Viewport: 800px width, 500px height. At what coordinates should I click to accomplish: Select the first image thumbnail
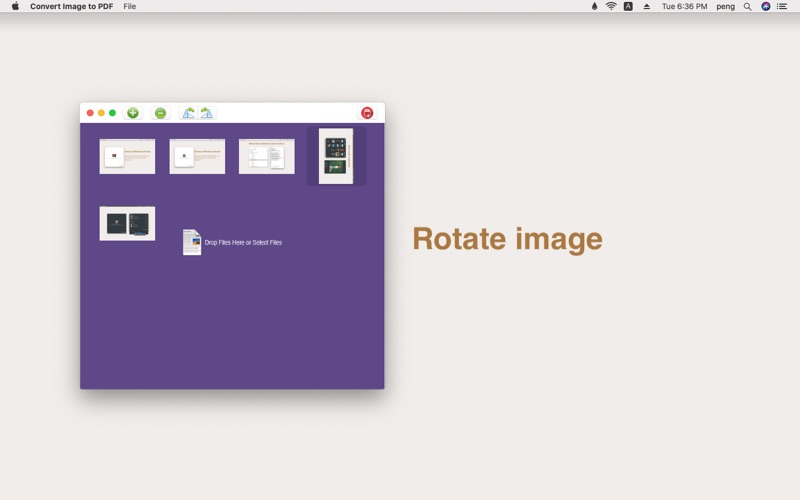[x=127, y=156]
